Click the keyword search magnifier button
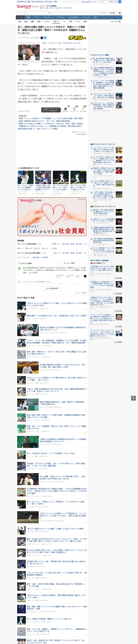Screen dimensions: 138x644 point(50,13)
